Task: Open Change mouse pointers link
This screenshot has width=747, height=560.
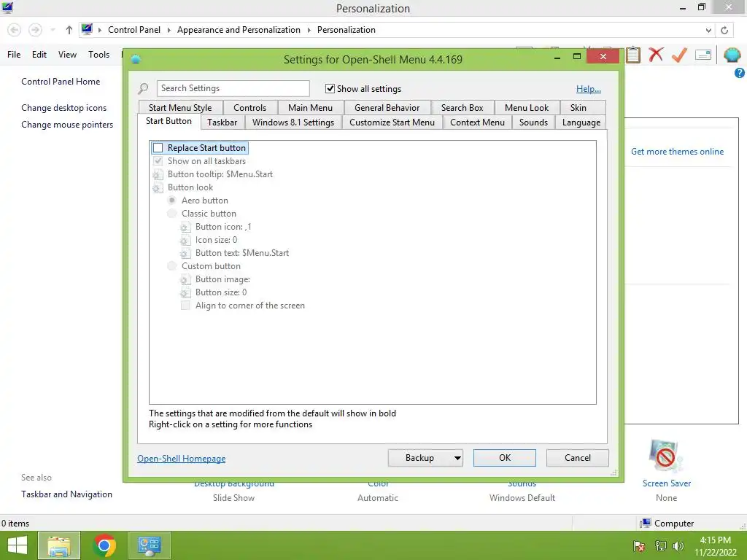Action: [x=67, y=125]
